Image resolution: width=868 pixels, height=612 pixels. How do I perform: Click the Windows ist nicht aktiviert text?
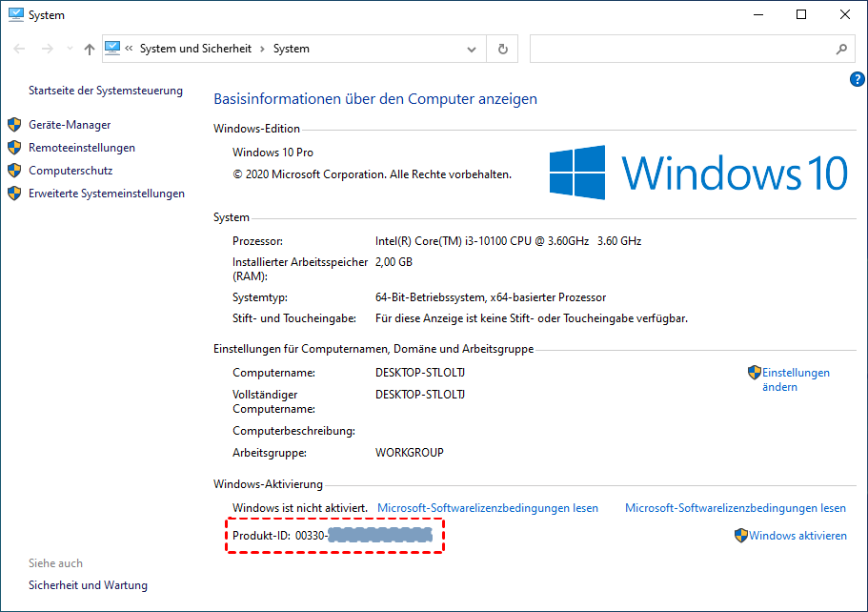tap(300, 508)
